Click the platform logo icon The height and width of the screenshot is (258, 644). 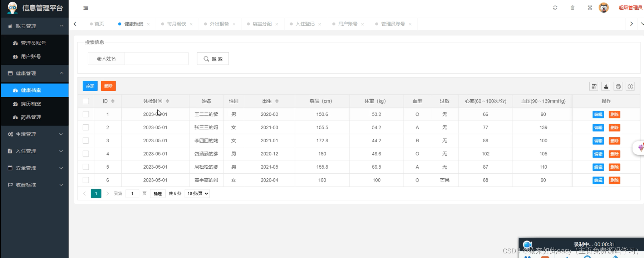click(13, 8)
